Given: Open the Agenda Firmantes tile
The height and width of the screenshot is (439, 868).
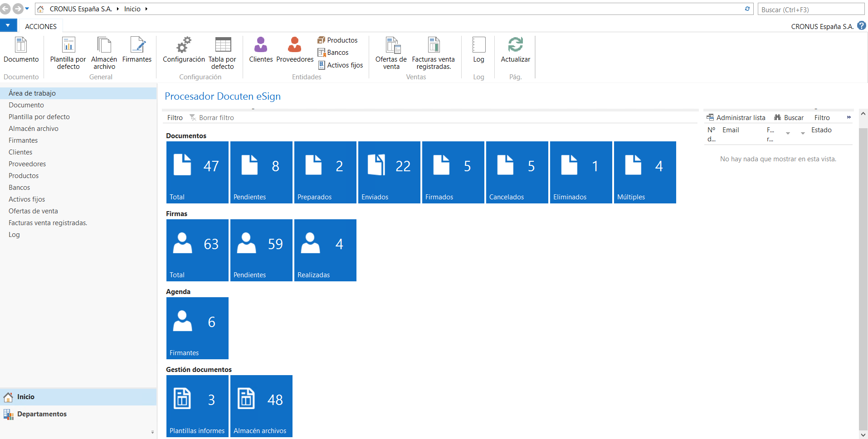Looking at the screenshot, I should [197, 328].
